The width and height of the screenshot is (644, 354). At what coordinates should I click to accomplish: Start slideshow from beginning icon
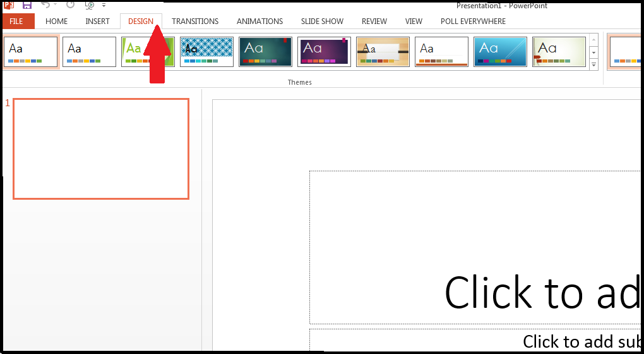tap(90, 4)
